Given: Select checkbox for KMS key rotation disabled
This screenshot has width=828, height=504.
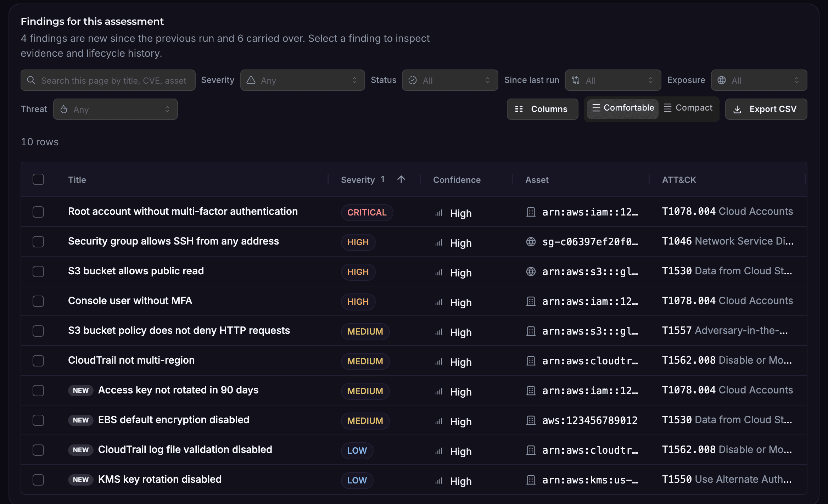Looking at the screenshot, I should 38,480.
